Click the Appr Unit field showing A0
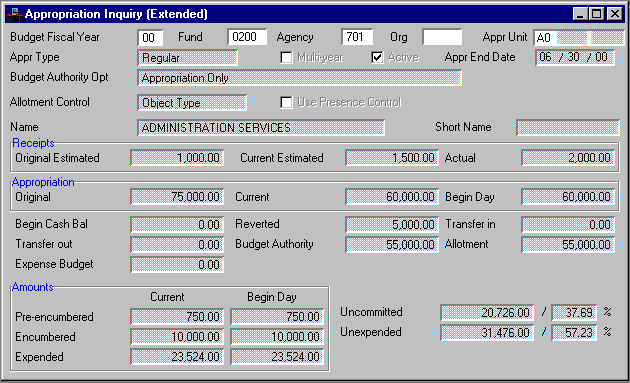Viewport: 630px width, 383px height. 579,38
